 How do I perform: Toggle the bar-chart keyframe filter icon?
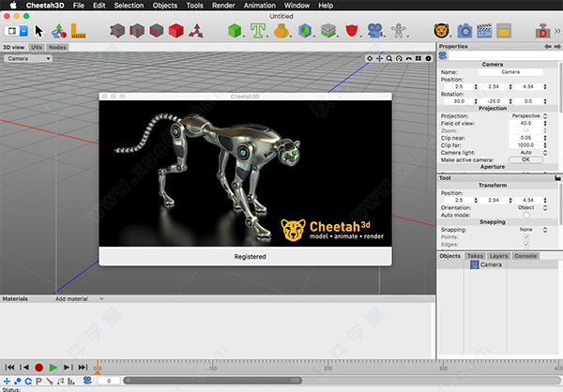click(71, 382)
